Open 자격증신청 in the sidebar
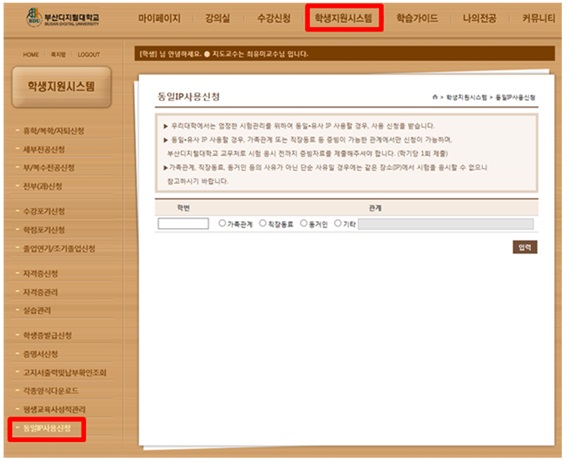 coord(40,273)
